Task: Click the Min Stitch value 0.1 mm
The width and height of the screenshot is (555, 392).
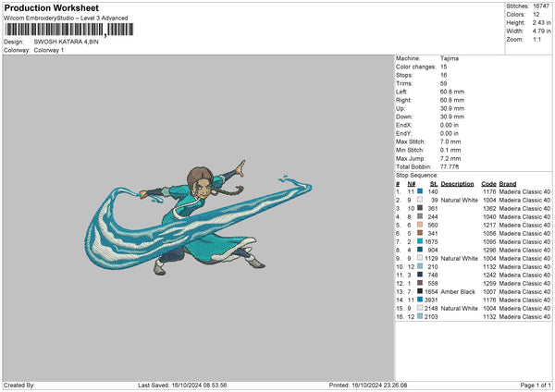Action: tap(450, 150)
